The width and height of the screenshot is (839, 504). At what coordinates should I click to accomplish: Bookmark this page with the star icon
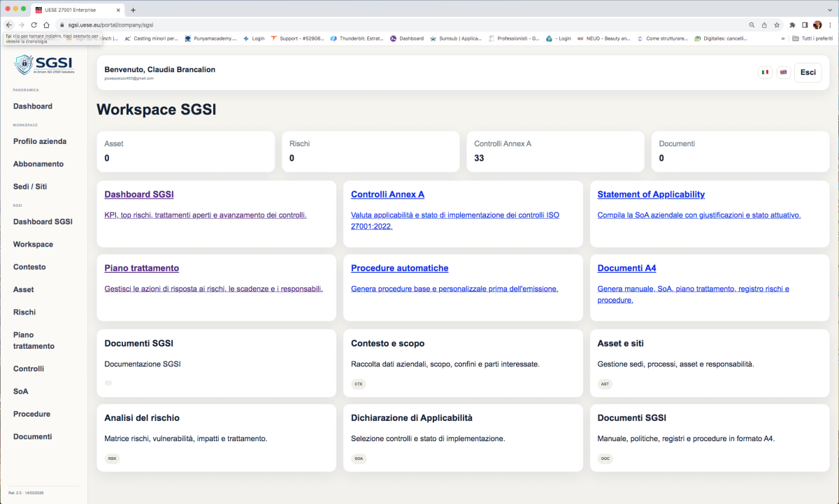[777, 24]
